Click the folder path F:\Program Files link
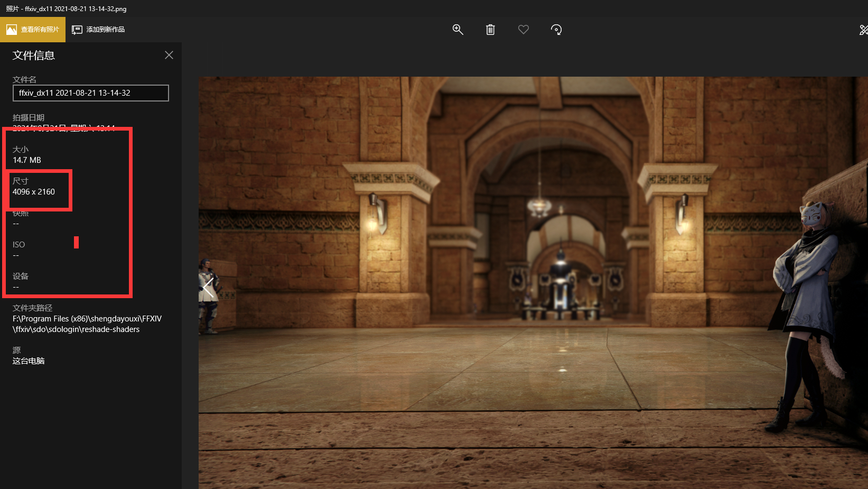The image size is (868, 489). (x=87, y=324)
